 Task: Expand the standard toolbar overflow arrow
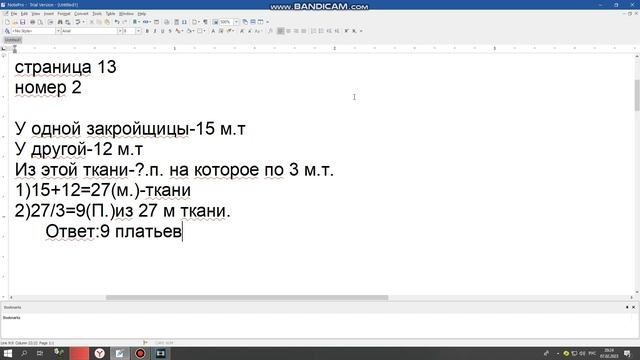coord(267,22)
